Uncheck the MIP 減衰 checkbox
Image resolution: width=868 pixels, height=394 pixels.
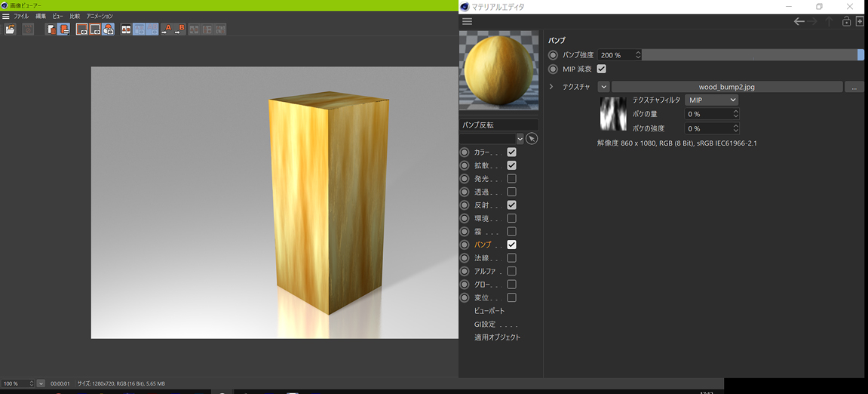point(601,69)
